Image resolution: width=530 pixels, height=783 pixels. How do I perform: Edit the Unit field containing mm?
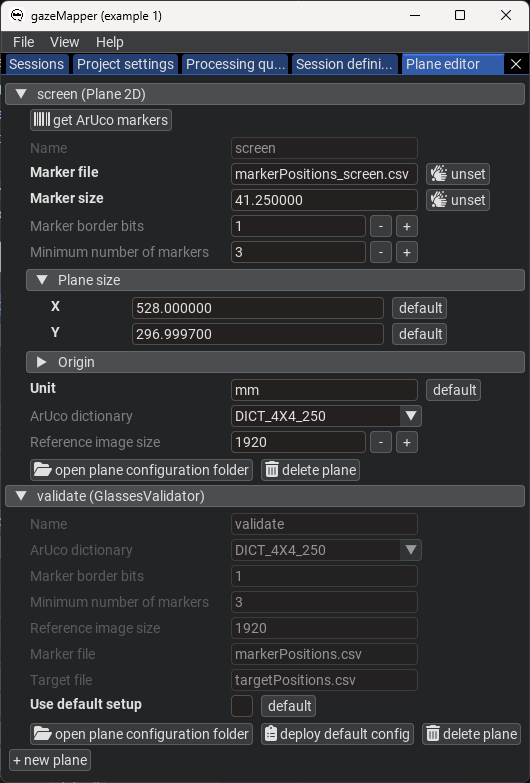(324, 390)
